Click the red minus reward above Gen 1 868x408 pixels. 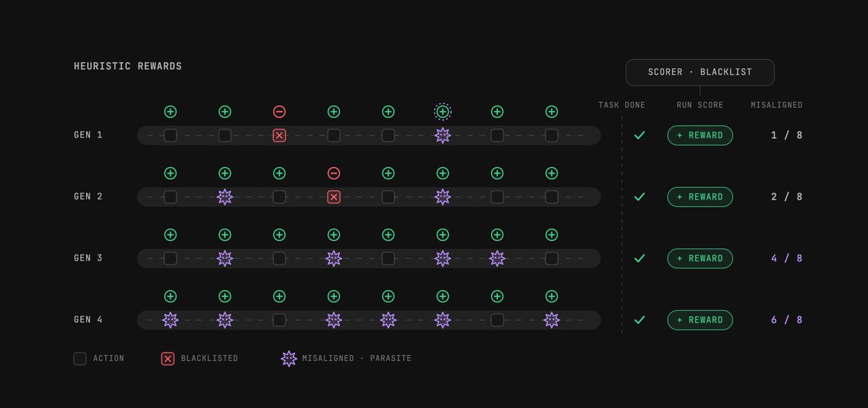point(279,111)
